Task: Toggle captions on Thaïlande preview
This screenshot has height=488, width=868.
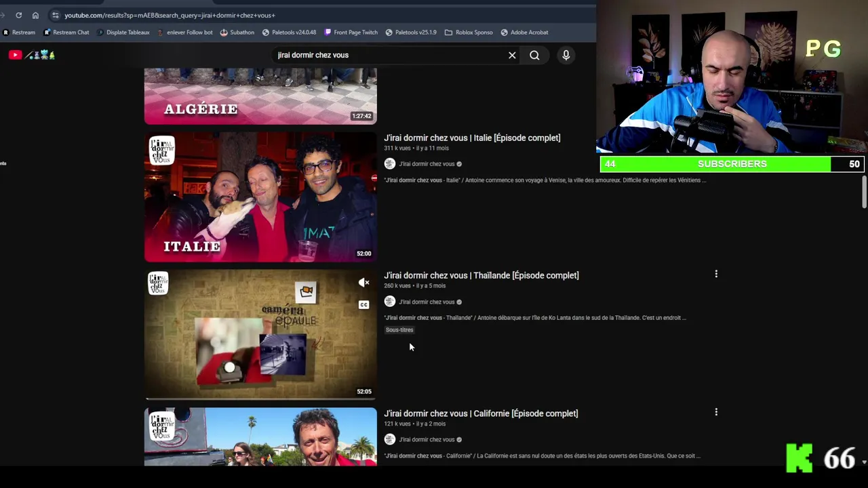Action: click(x=363, y=305)
